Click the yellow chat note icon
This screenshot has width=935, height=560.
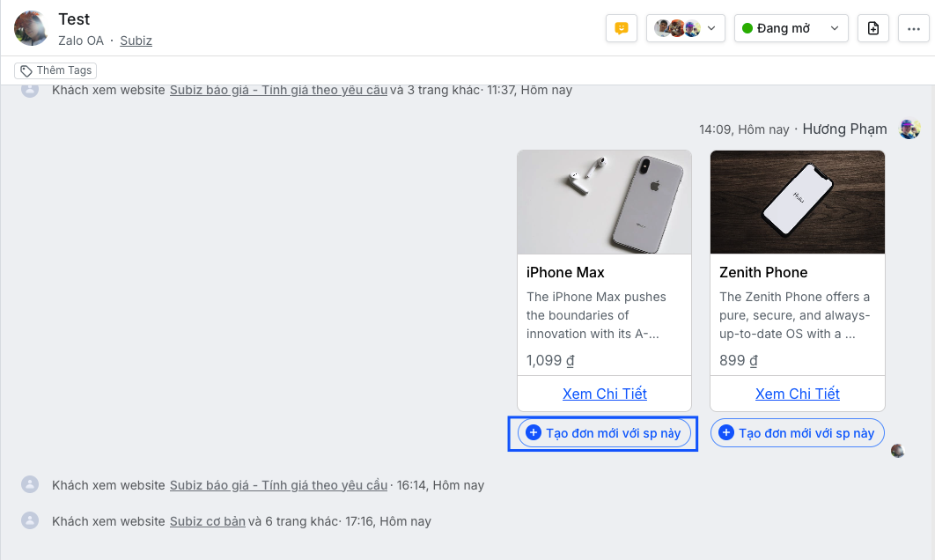tap(622, 28)
